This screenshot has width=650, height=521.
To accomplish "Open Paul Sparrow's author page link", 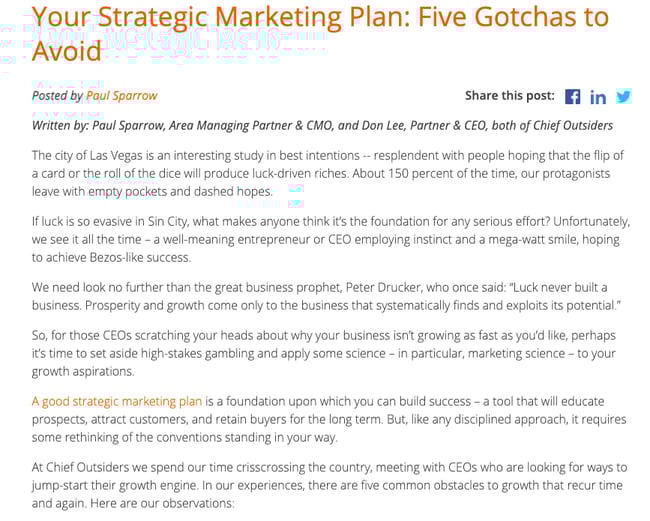I will pos(121,96).
